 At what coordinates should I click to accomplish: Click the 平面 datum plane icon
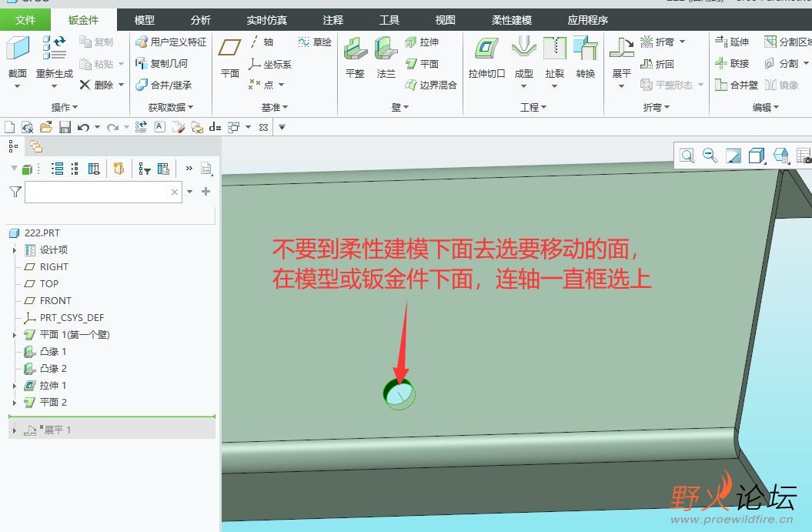(229, 49)
